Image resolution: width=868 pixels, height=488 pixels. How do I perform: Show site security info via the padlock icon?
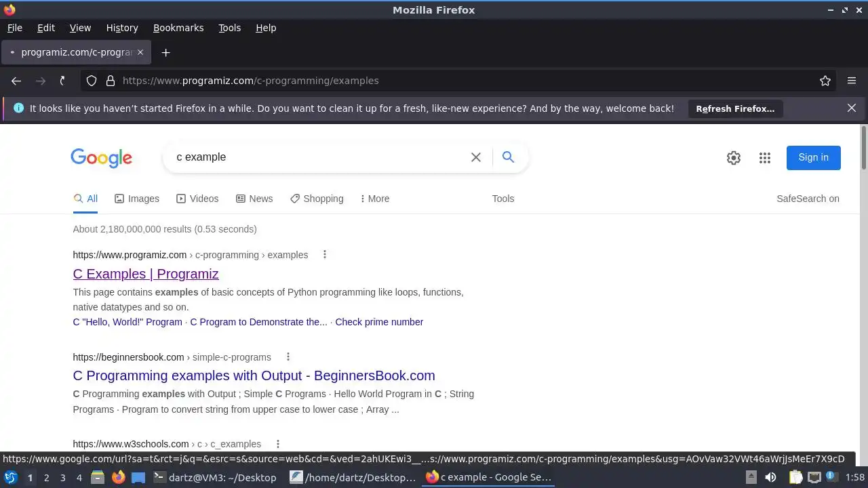coord(111,81)
